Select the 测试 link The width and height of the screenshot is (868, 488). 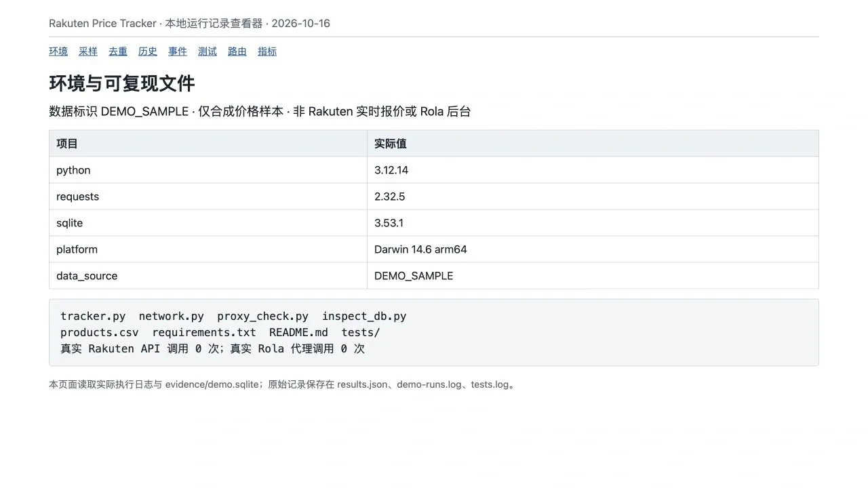pyautogui.click(x=208, y=52)
